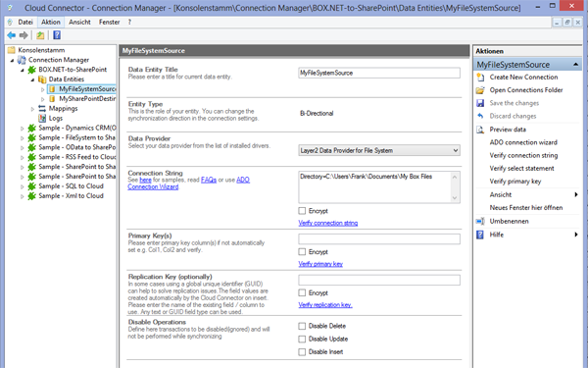Image resolution: width=588 pixels, height=368 pixels.
Task: Click the Verify primary key link
Action: click(x=320, y=264)
